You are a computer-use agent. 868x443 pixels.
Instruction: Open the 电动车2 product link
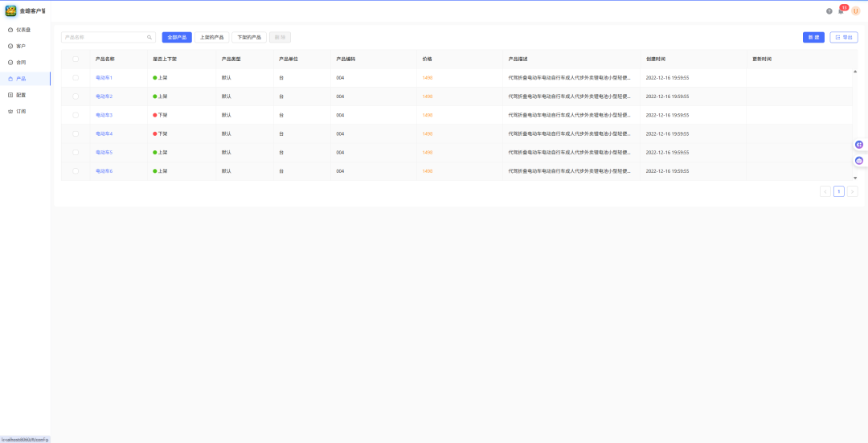(x=104, y=96)
